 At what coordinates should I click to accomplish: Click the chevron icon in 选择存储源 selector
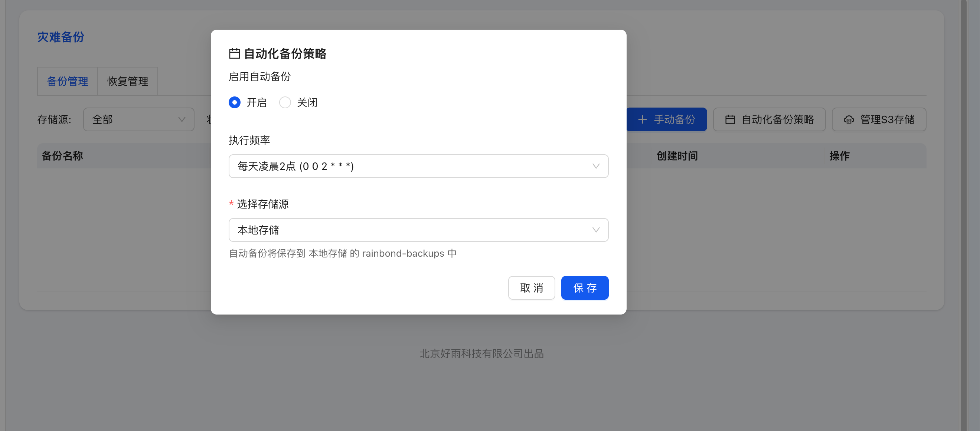[596, 230]
